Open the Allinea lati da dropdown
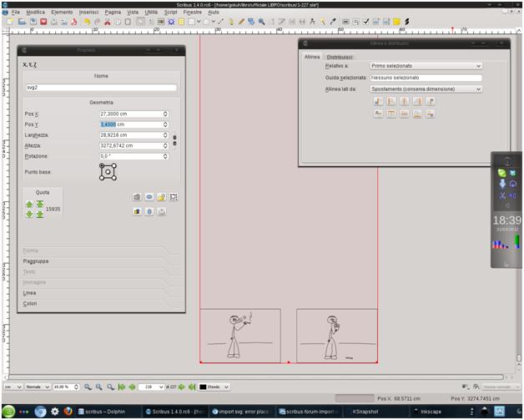This screenshot has width=524, height=420. coord(426,89)
